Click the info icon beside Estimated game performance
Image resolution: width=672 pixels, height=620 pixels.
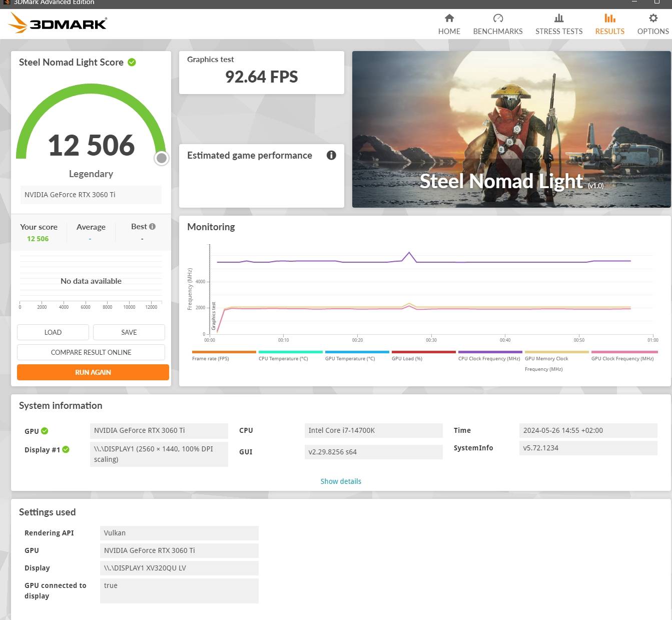click(x=331, y=156)
